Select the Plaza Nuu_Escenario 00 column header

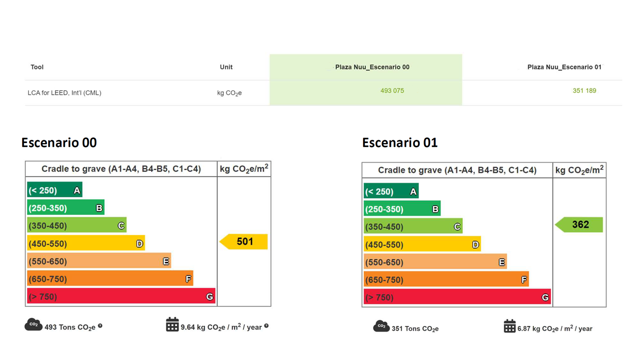(x=372, y=67)
